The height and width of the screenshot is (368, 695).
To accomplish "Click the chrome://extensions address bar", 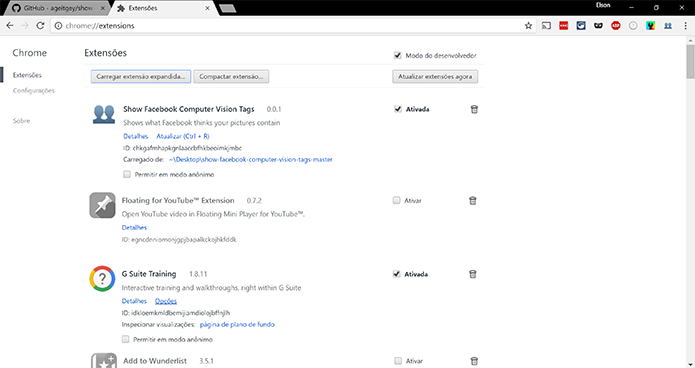I will [293, 26].
